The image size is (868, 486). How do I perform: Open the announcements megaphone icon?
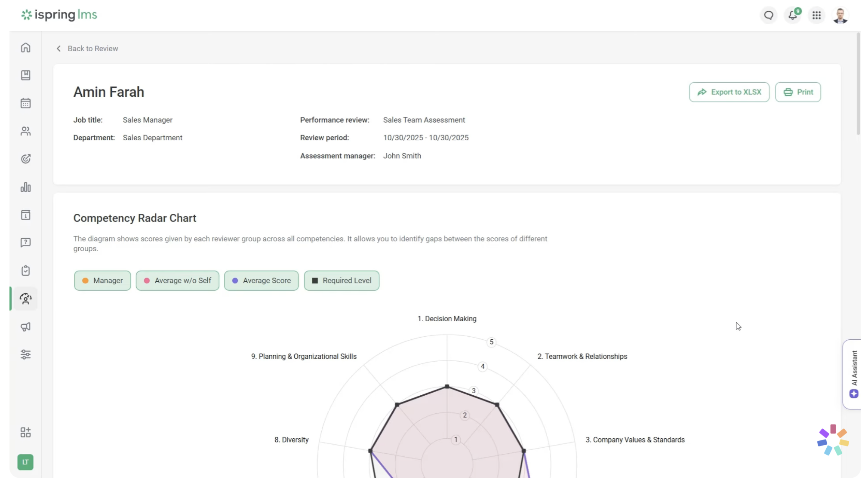pyautogui.click(x=25, y=327)
